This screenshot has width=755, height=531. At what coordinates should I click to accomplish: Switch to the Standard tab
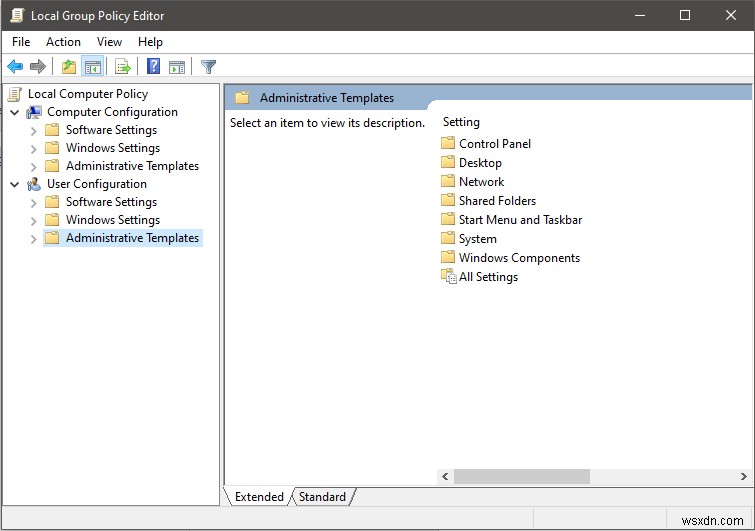[x=322, y=496]
